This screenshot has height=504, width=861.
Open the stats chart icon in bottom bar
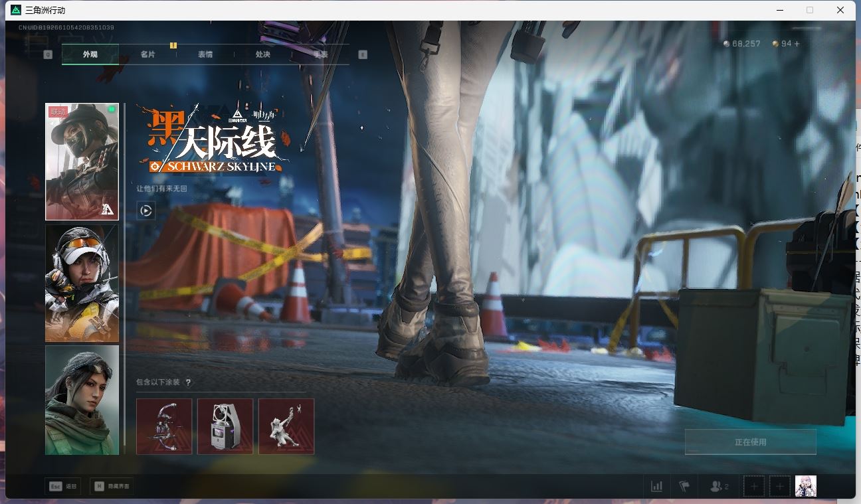click(x=656, y=485)
